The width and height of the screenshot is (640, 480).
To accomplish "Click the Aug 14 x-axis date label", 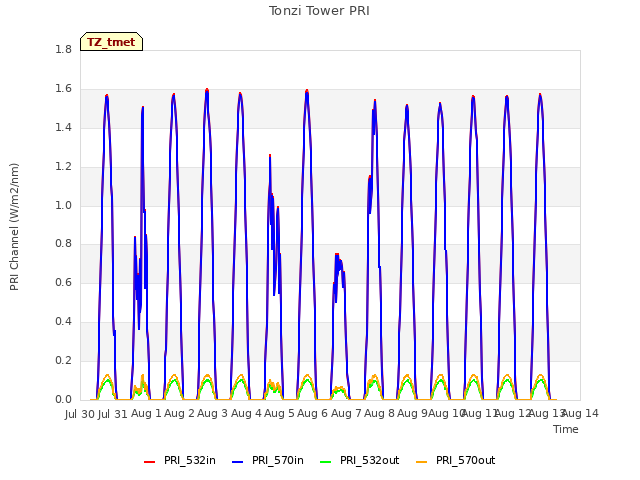I will (x=581, y=414).
